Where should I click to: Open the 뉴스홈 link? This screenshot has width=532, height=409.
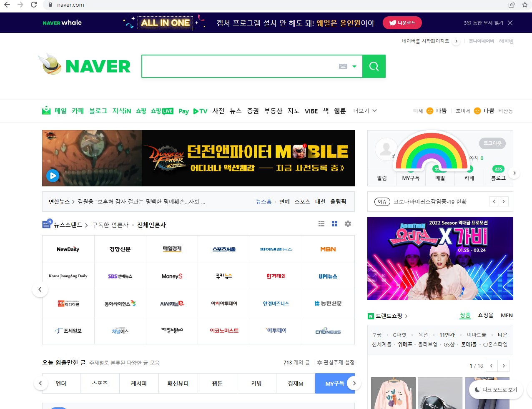pyautogui.click(x=263, y=201)
